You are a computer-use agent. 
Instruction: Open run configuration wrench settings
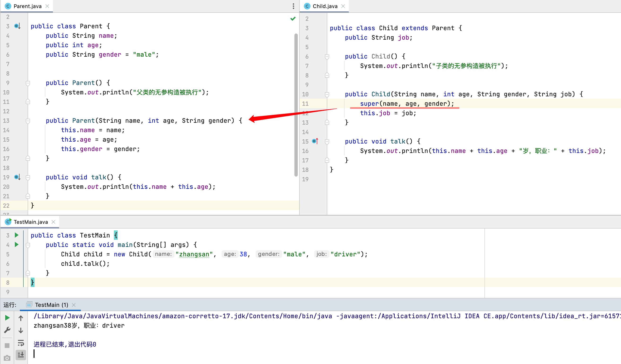(7, 330)
